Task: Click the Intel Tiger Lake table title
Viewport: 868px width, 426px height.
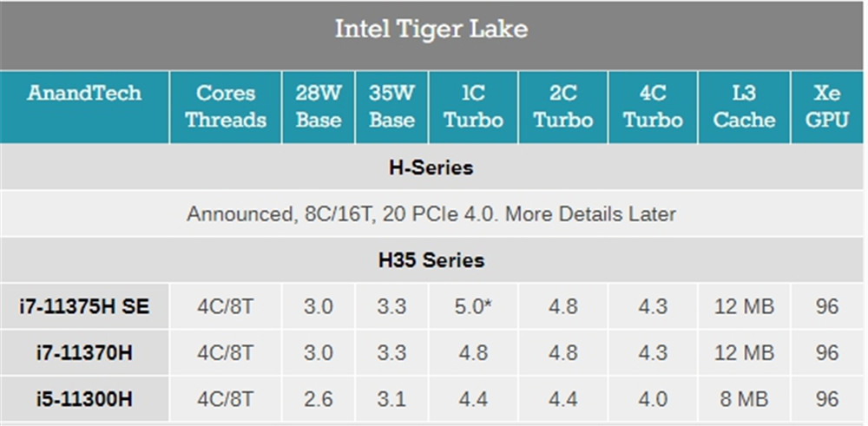Action: [x=431, y=29]
